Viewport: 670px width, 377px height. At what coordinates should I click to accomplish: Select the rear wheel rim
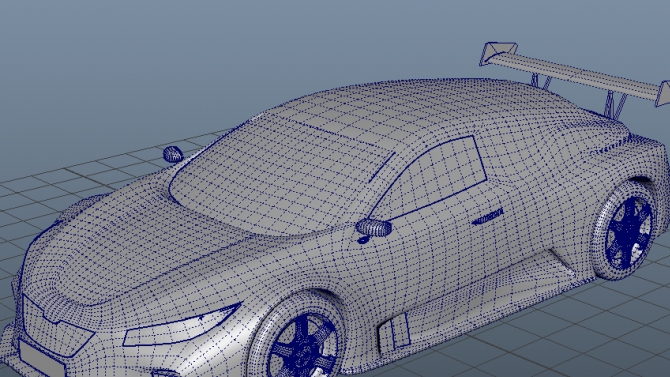click(x=629, y=233)
